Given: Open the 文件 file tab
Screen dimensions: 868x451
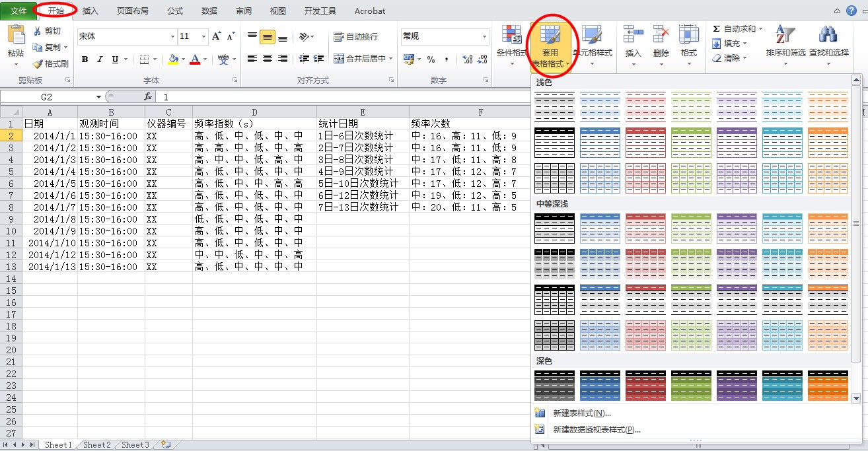Looking at the screenshot, I should [18, 11].
